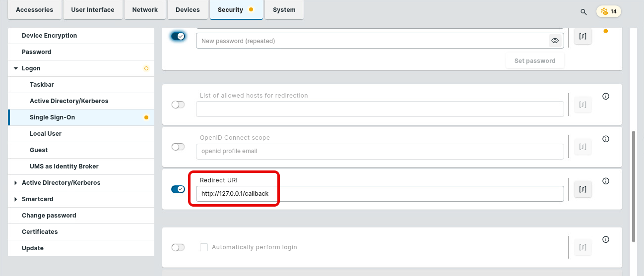The width and height of the screenshot is (644, 276).
Task: Show info for allowed hosts for redirection
Action: pyautogui.click(x=605, y=97)
